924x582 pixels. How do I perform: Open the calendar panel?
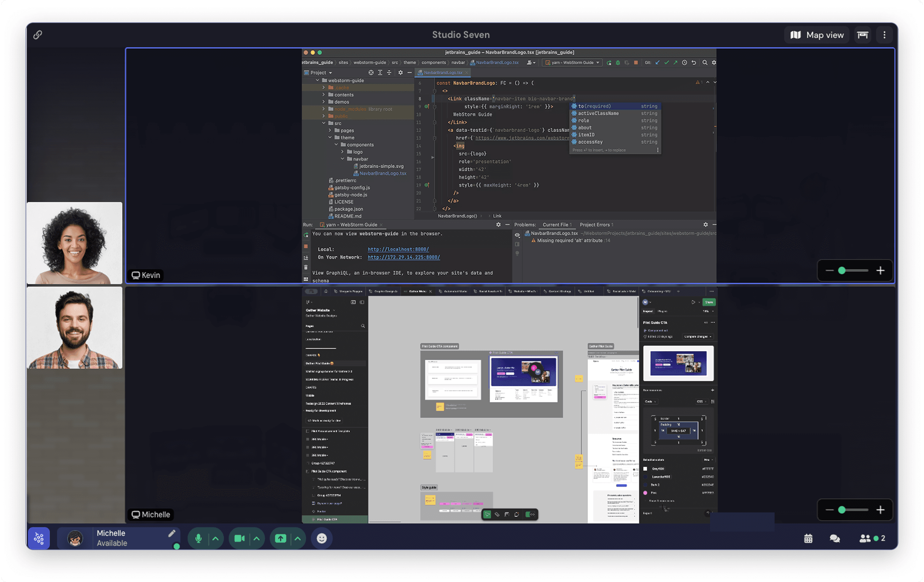(808, 538)
